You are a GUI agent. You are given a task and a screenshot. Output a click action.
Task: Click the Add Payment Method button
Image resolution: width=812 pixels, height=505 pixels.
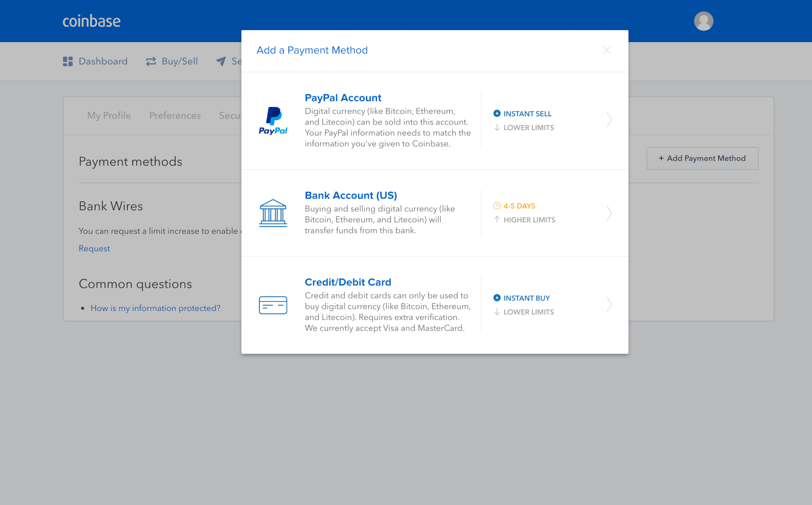(x=702, y=158)
